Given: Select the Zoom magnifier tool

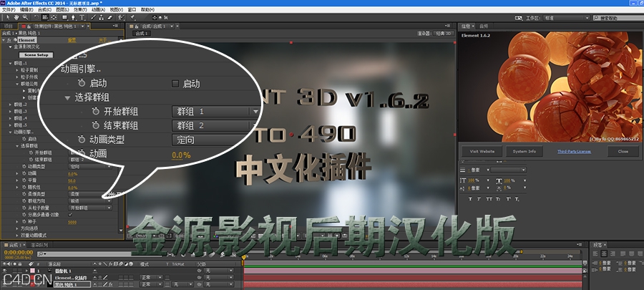Looking at the screenshot, I should pos(26,18).
